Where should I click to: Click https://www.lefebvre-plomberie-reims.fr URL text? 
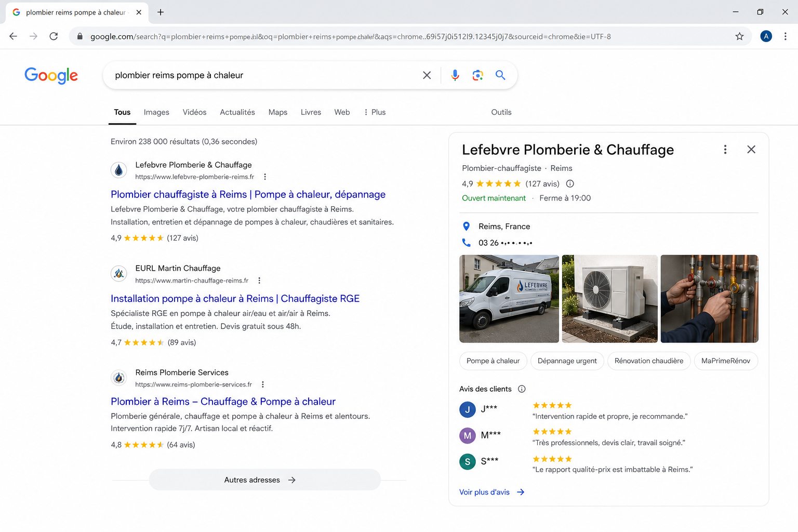pos(195,177)
